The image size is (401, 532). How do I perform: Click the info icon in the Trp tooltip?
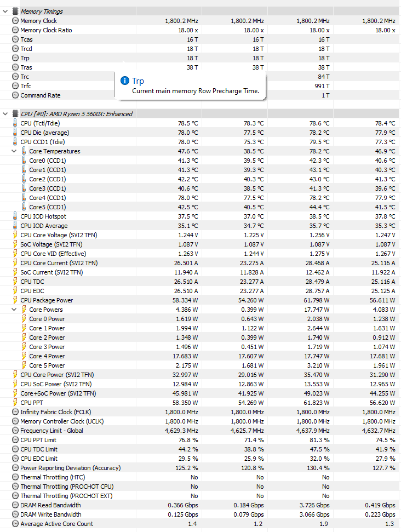tap(125, 81)
